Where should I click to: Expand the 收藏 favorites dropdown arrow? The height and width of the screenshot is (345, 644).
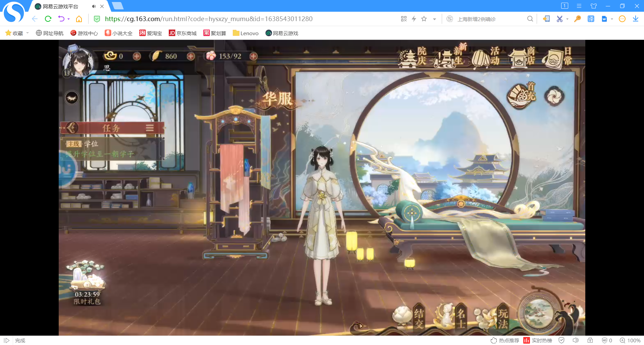28,33
